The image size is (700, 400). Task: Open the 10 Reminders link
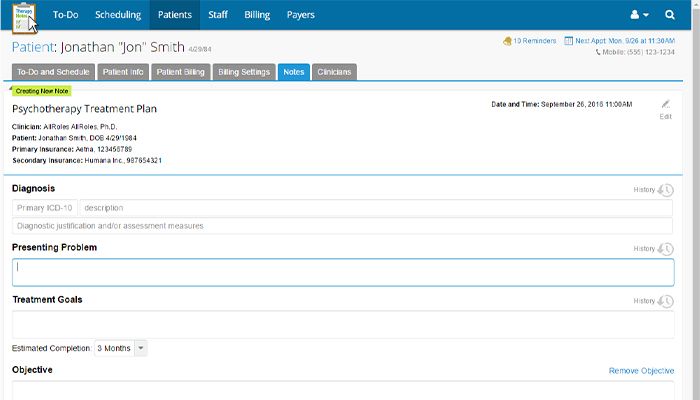coord(532,41)
